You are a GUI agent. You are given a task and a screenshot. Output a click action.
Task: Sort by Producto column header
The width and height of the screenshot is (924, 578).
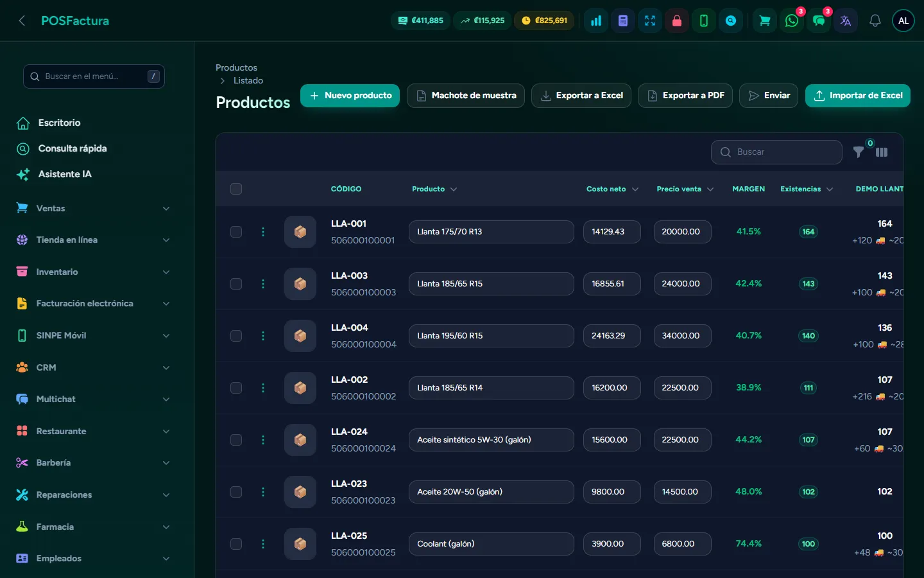click(x=434, y=189)
